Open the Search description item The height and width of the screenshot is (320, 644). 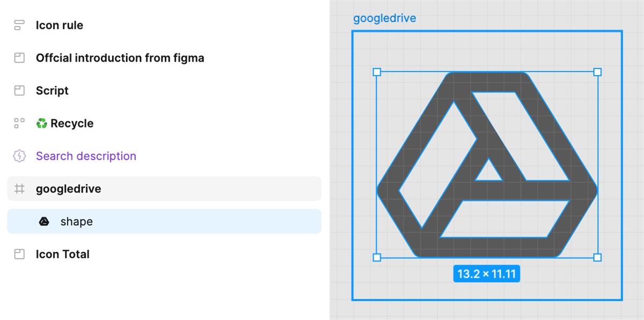click(86, 156)
